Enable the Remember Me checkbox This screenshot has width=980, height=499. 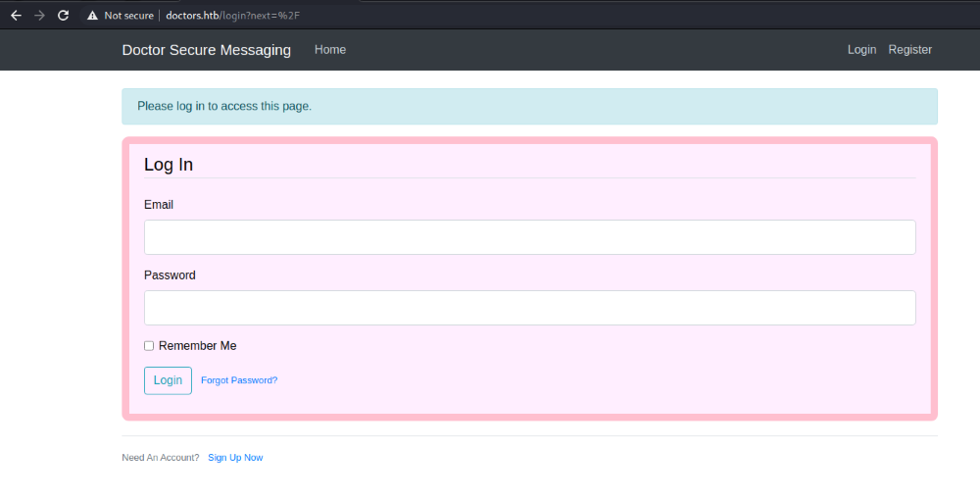pos(149,346)
